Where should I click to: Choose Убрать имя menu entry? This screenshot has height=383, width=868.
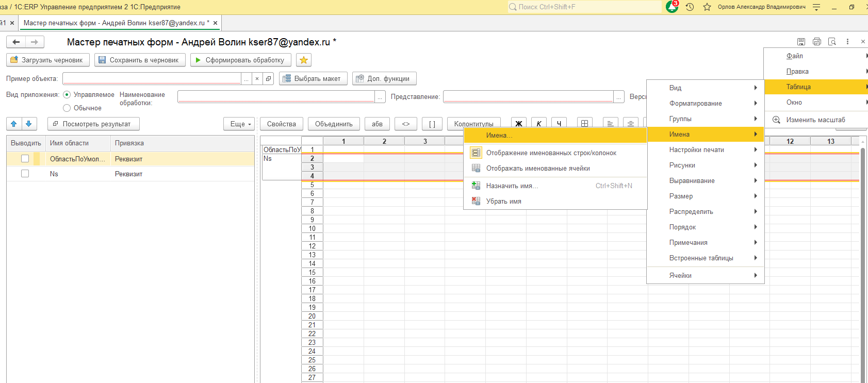pos(555,201)
